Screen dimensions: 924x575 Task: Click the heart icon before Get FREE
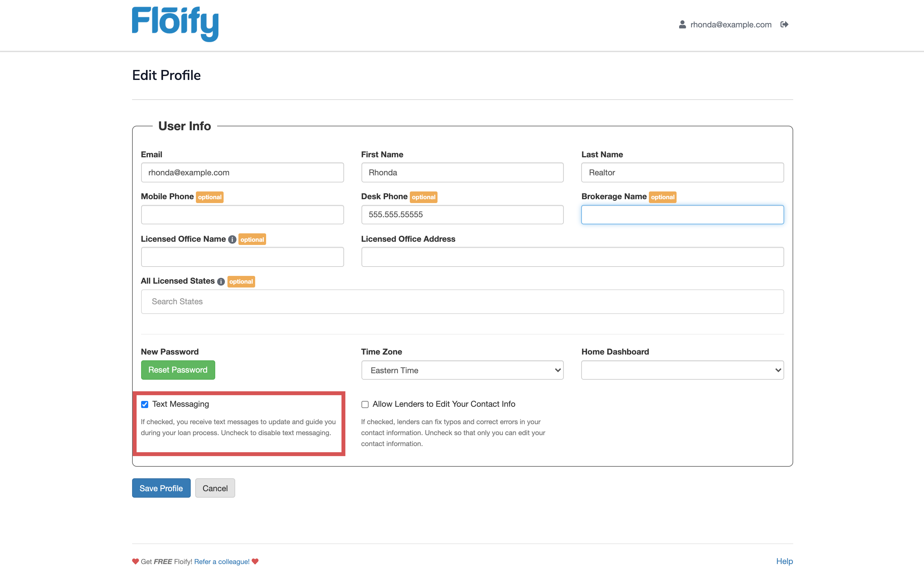click(135, 561)
